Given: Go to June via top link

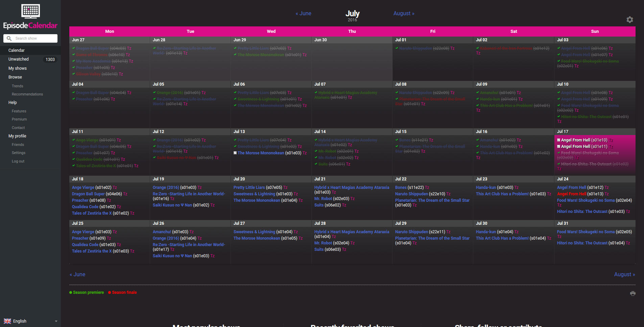Looking at the screenshot, I should click(x=303, y=14).
